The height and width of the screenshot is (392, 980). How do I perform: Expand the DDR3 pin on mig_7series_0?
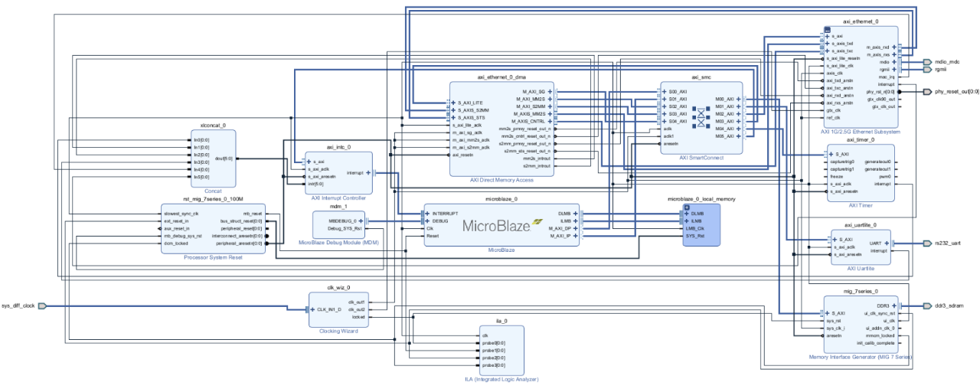894,305
